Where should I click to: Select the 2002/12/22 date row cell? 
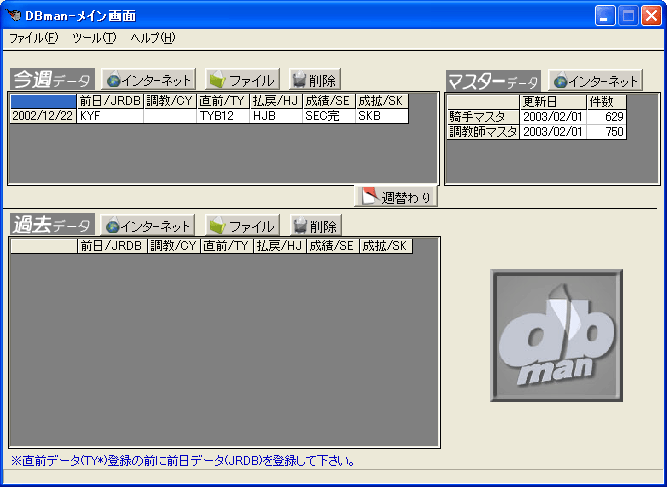[x=43, y=116]
